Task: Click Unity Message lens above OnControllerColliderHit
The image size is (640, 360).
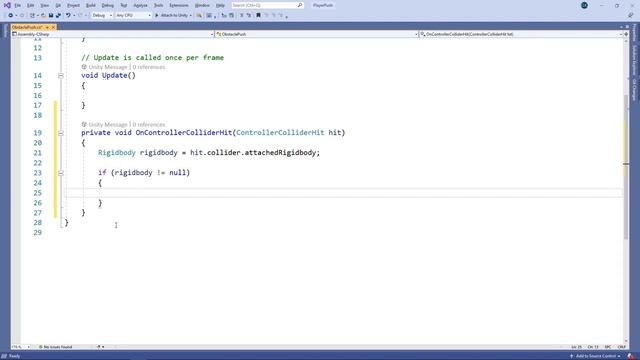Action: [108, 124]
